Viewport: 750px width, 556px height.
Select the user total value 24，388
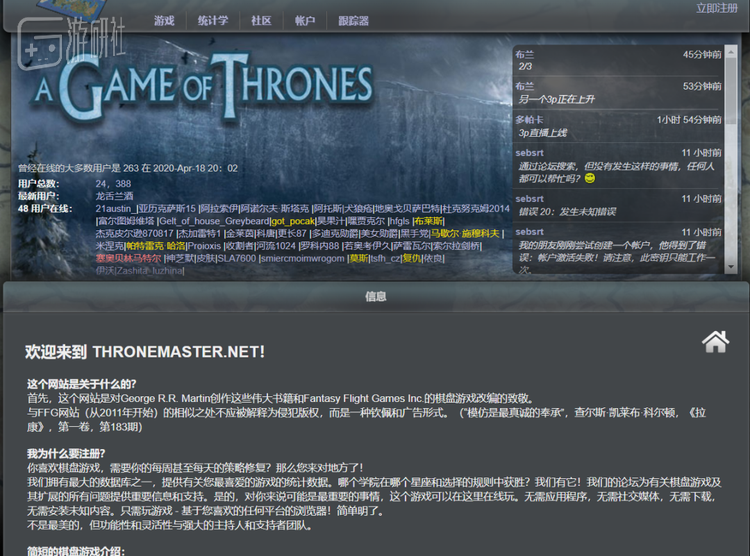tap(113, 184)
